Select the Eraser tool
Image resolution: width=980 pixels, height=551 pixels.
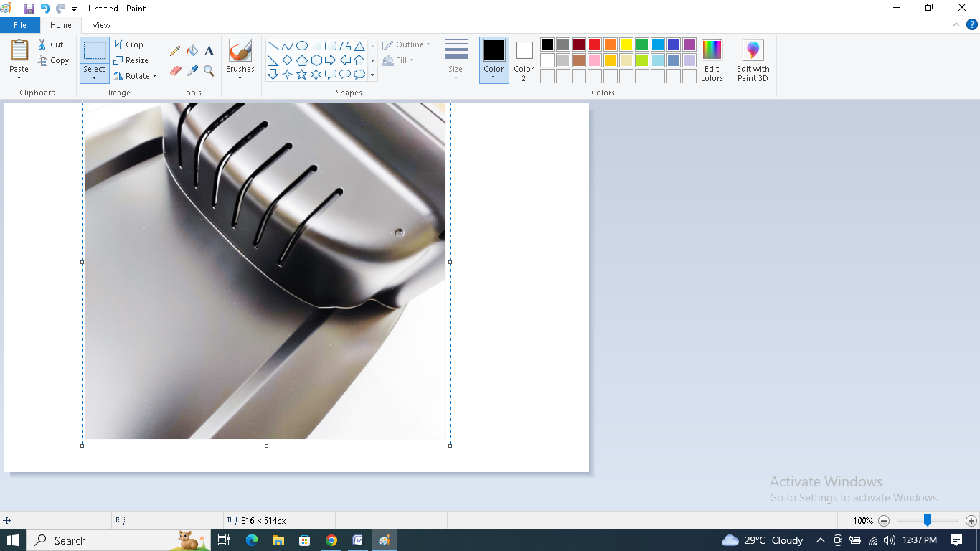coord(175,71)
